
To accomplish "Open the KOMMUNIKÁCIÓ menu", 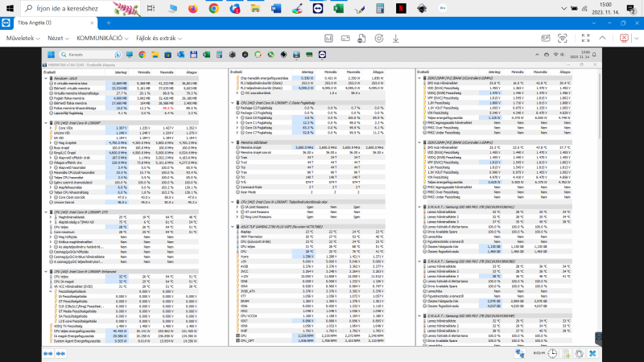I will (102, 38).
